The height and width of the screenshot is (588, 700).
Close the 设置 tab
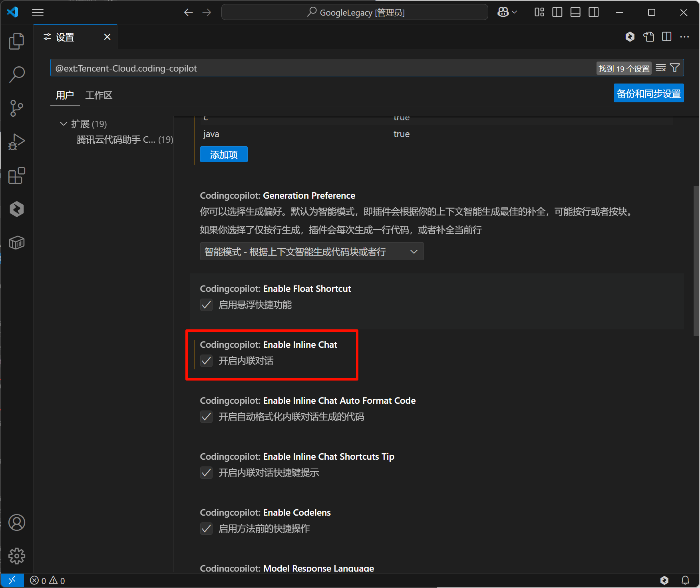(x=107, y=37)
